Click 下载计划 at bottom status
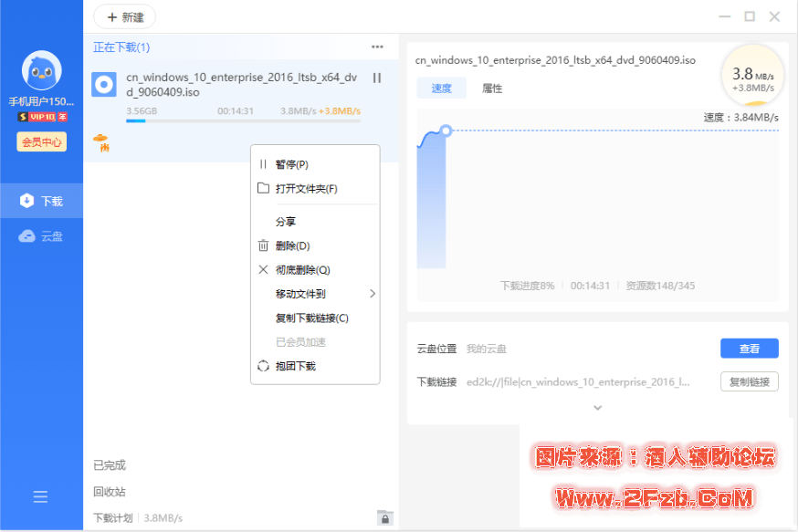Image resolution: width=798 pixels, height=532 pixels. (113, 517)
